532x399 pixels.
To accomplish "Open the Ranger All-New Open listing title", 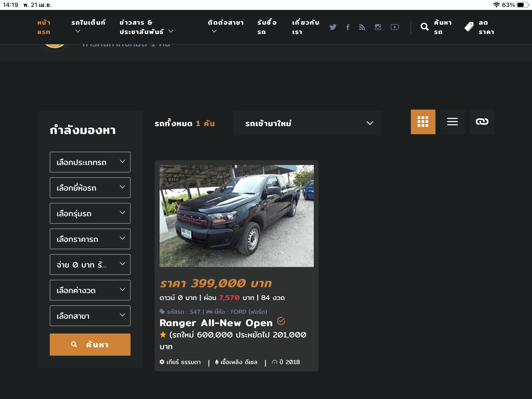I will click(x=216, y=323).
